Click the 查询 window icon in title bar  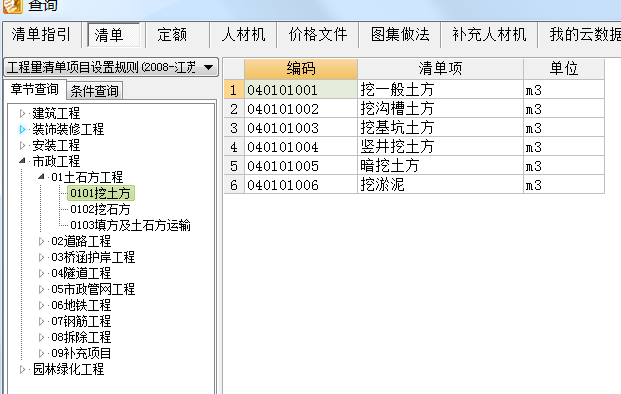(x=12, y=6)
